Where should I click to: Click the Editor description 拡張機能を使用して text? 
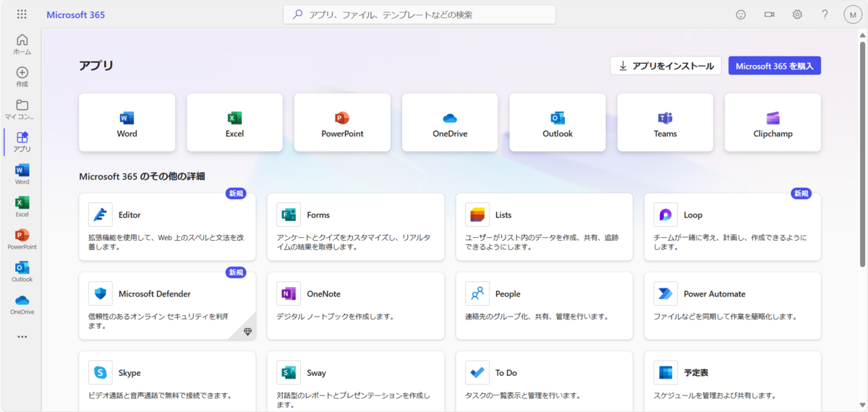(166, 242)
